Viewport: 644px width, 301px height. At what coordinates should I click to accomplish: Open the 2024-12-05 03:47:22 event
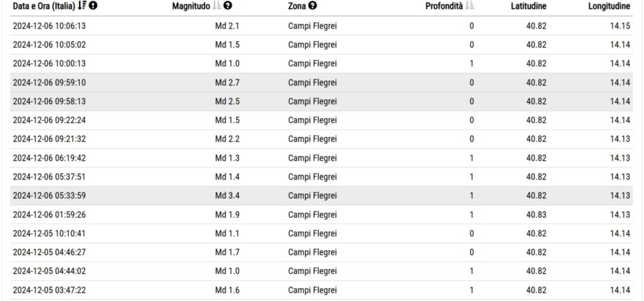(x=321, y=290)
